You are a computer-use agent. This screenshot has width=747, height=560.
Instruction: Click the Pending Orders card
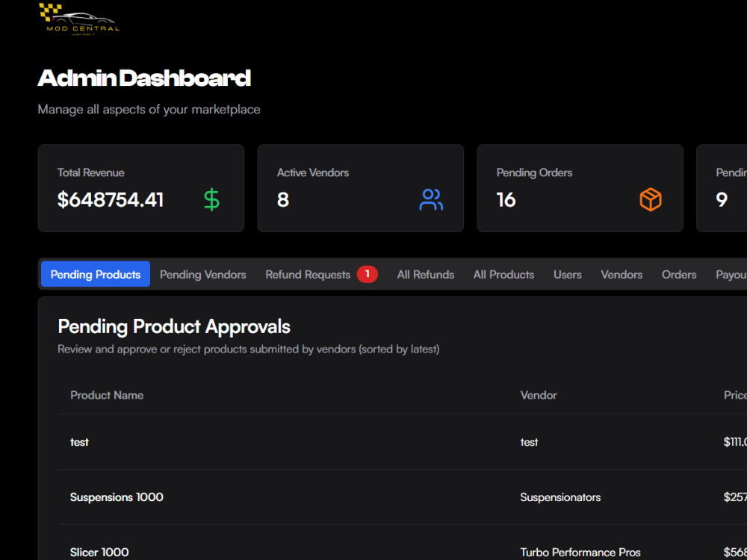click(x=580, y=188)
